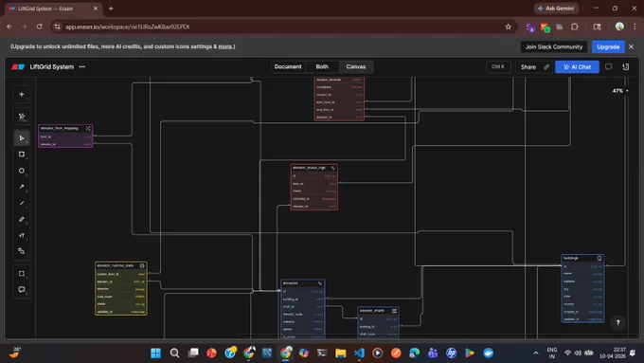Select the elevators table title

(x=291, y=283)
